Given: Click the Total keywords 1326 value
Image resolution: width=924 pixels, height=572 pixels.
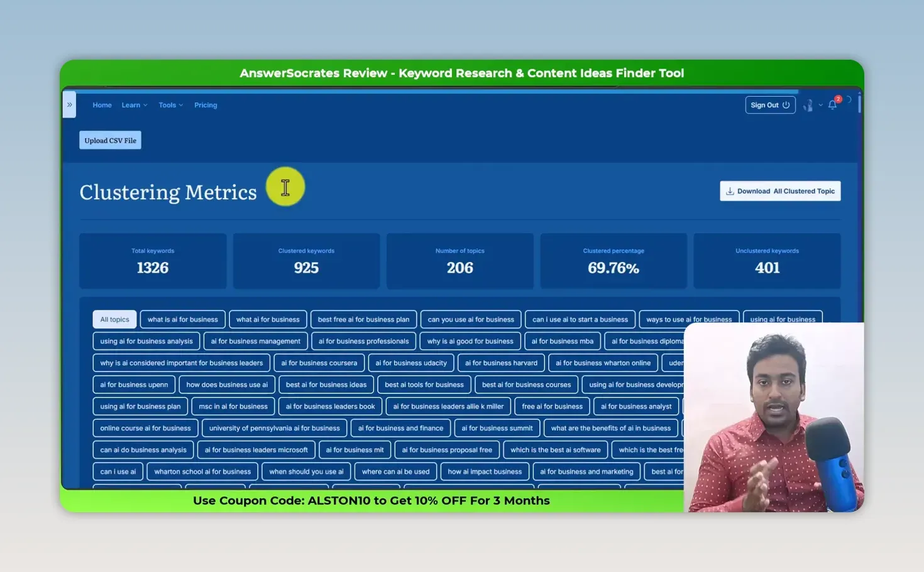Looking at the screenshot, I should 153,268.
